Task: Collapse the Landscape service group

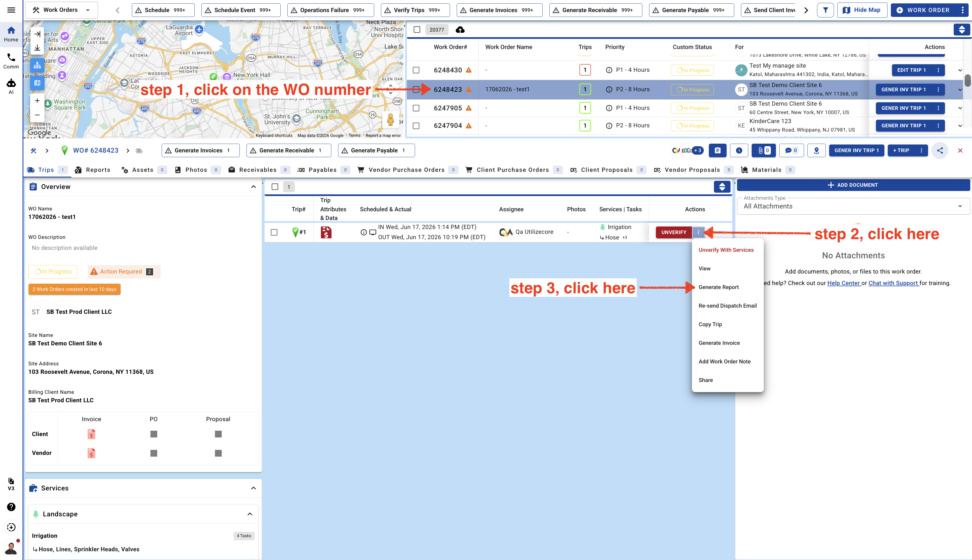Action: tap(250, 514)
